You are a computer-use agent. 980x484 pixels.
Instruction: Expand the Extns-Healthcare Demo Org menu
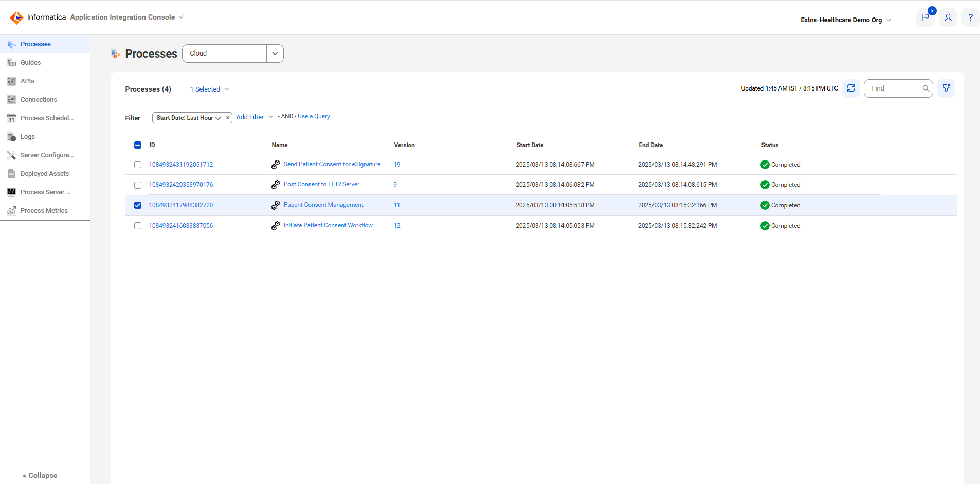(888, 20)
